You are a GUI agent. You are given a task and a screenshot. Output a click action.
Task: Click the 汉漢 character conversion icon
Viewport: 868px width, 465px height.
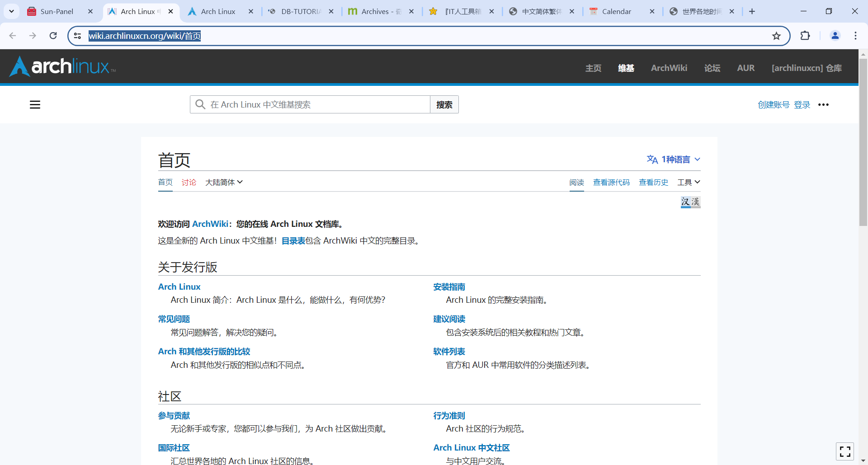pos(690,202)
